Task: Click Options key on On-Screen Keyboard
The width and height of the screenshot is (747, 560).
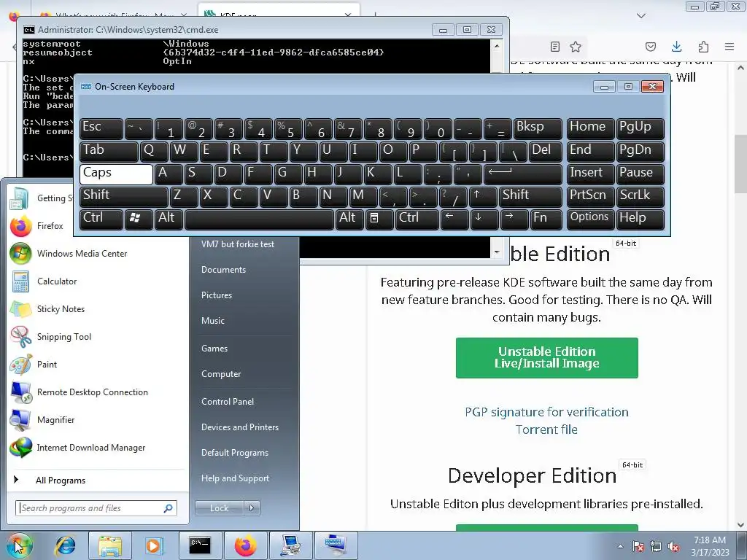Action: tap(590, 219)
